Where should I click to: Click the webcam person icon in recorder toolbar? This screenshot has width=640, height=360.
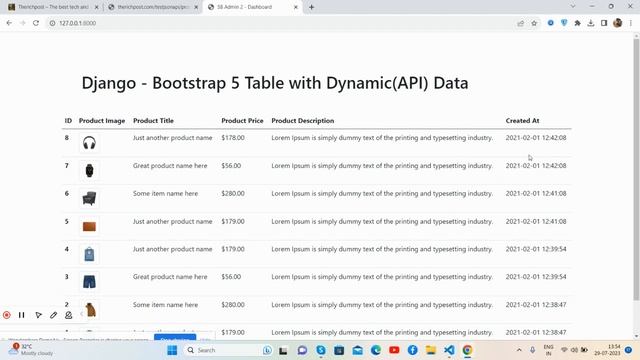tap(69, 315)
